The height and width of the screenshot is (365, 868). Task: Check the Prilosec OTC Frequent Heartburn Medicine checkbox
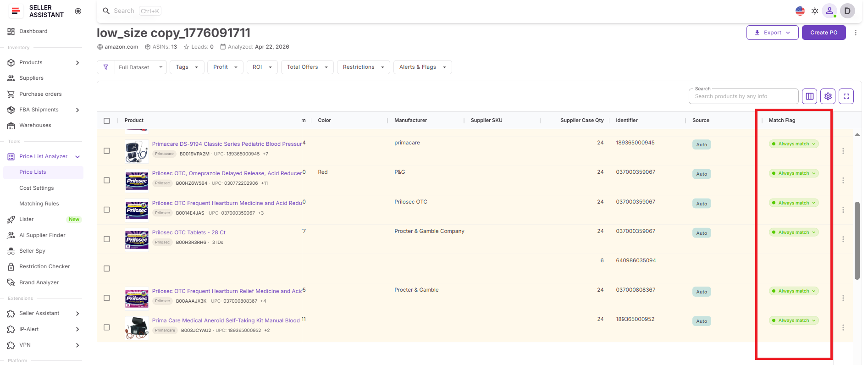tap(107, 210)
